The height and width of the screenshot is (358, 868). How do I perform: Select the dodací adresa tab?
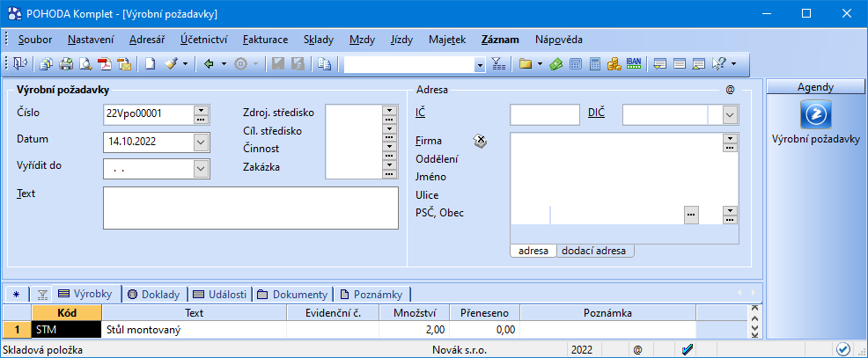[x=594, y=251]
